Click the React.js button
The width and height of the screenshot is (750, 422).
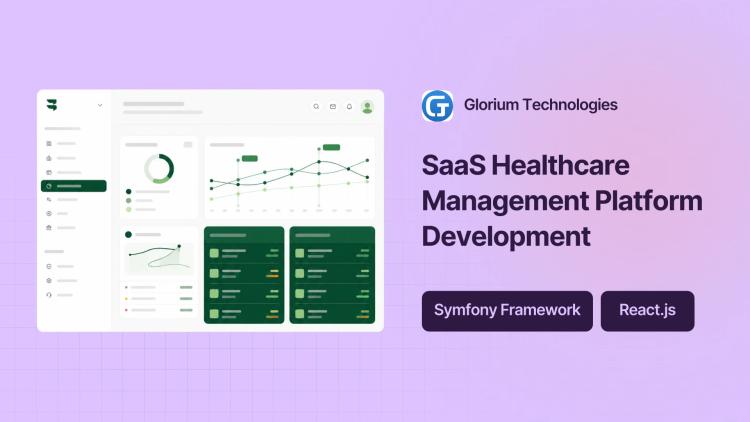click(647, 311)
